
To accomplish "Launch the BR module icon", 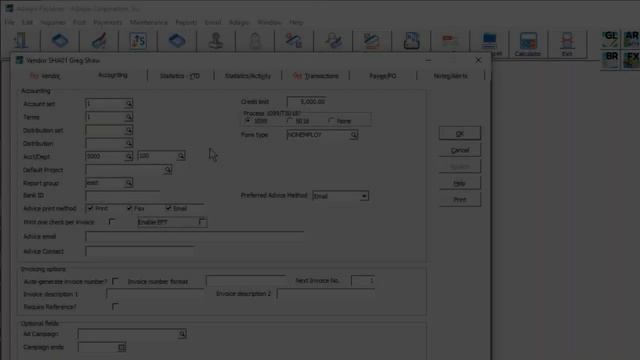I will point(610,60).
